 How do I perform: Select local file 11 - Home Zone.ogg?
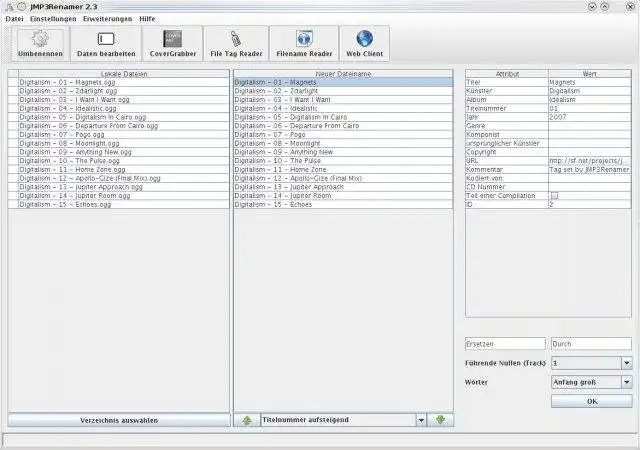[124, 169]
